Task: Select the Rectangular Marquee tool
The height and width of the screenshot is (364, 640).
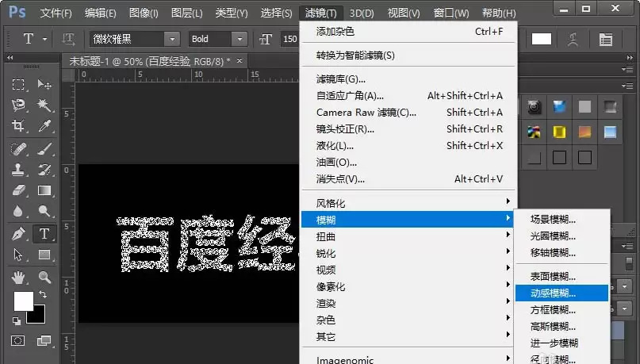Action: [x=18, y=85]
